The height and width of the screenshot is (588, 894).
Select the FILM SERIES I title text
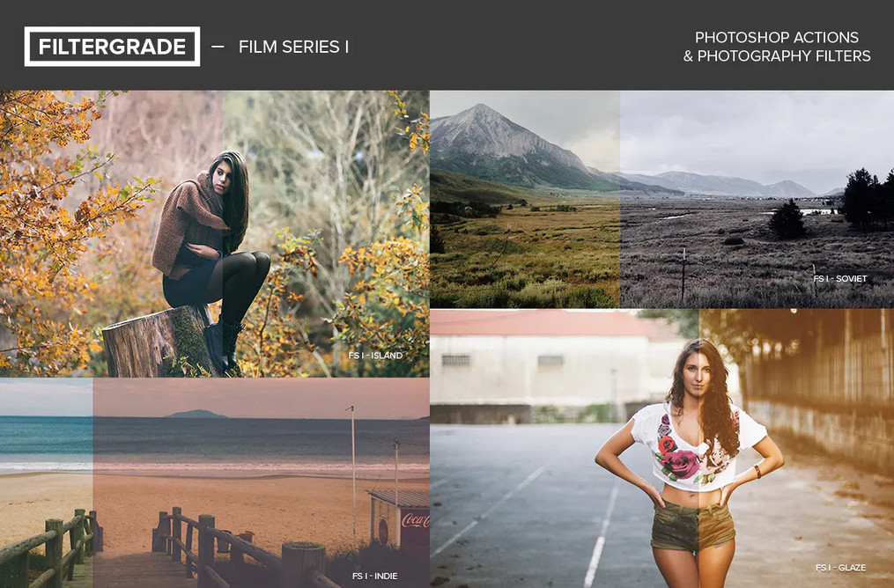293,47
